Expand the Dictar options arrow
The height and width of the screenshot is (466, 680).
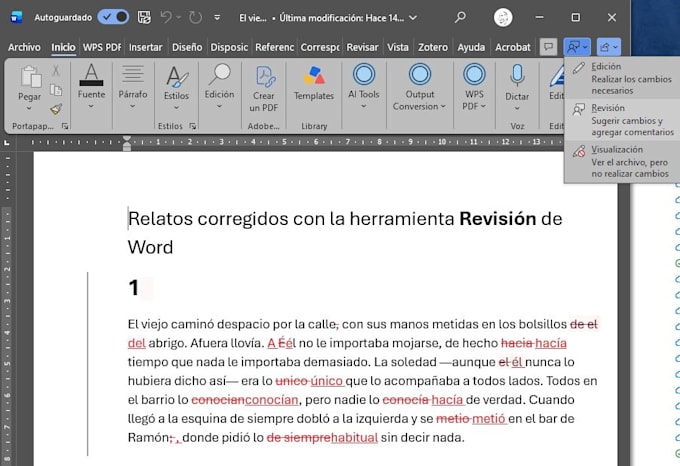(x=517, y=108)
